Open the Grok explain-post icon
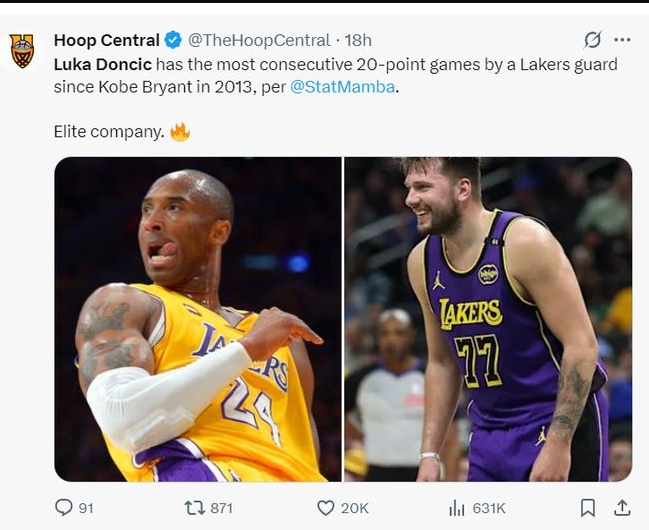This screenshot has width=649, height=530. point(593,40)
